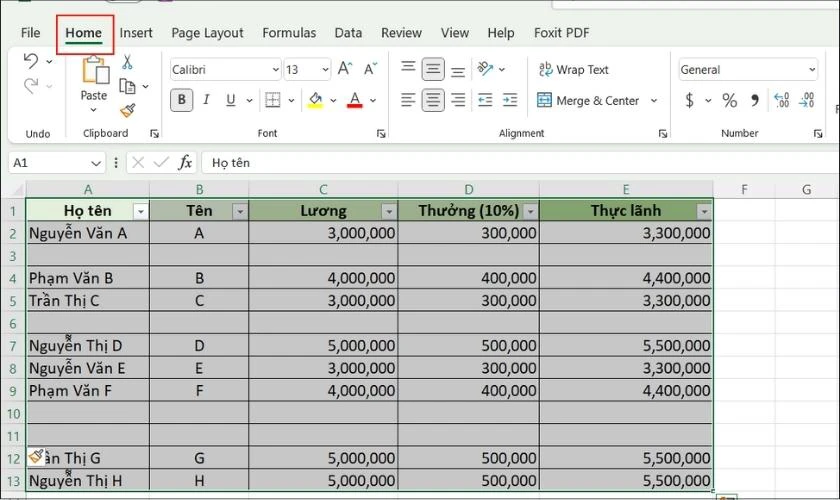Click the Undo arrow icon

[x=31, y=61]
